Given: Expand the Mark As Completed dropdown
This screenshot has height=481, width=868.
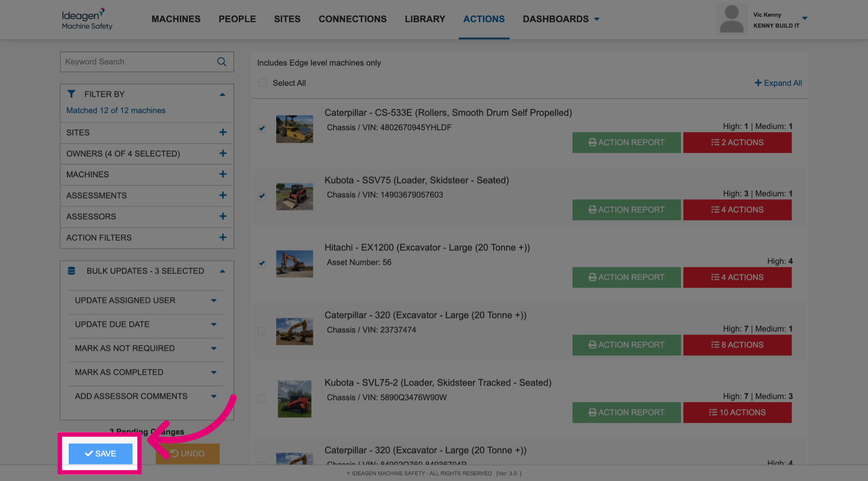Looking at the screenshot, I should tap(214, 373).
